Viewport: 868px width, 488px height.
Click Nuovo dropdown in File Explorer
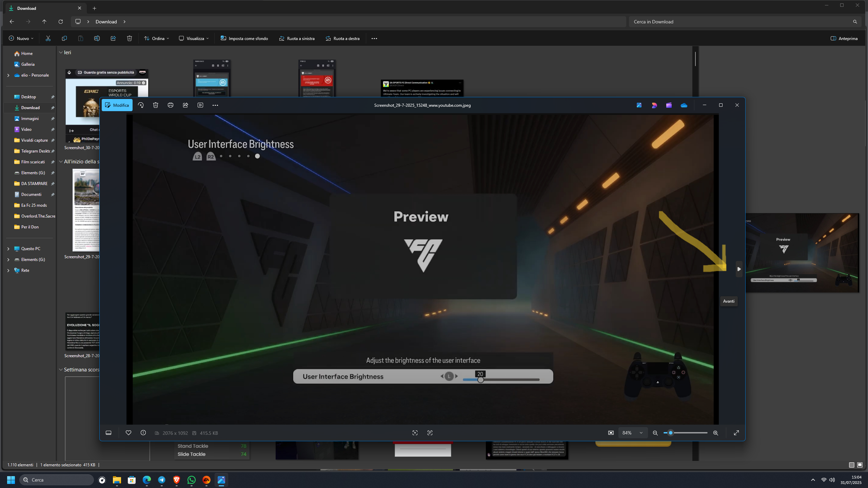click(x=21, y=38)
